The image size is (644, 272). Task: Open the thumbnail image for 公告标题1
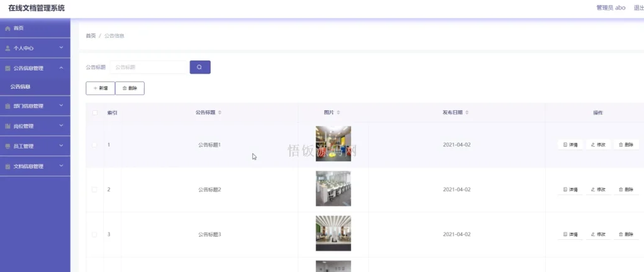(x=333, y=144)
